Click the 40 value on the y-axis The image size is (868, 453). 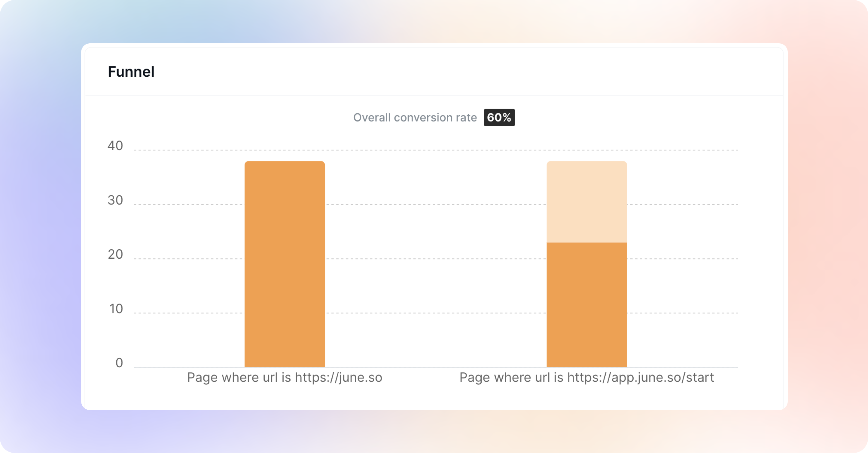pos(115,146)
